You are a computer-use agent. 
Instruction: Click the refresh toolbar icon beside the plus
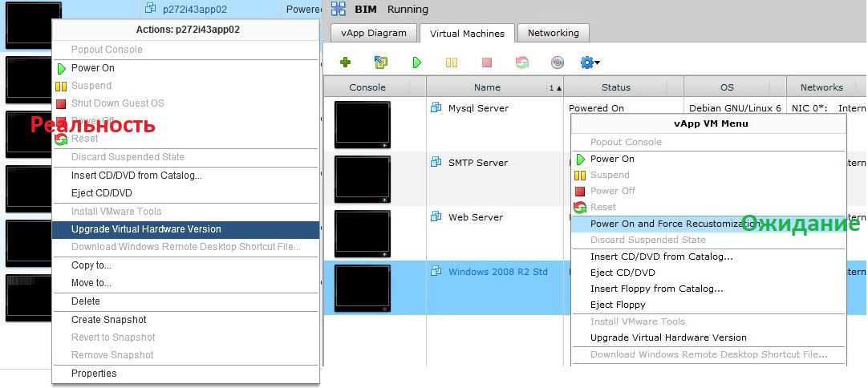(x=381, y=63)
